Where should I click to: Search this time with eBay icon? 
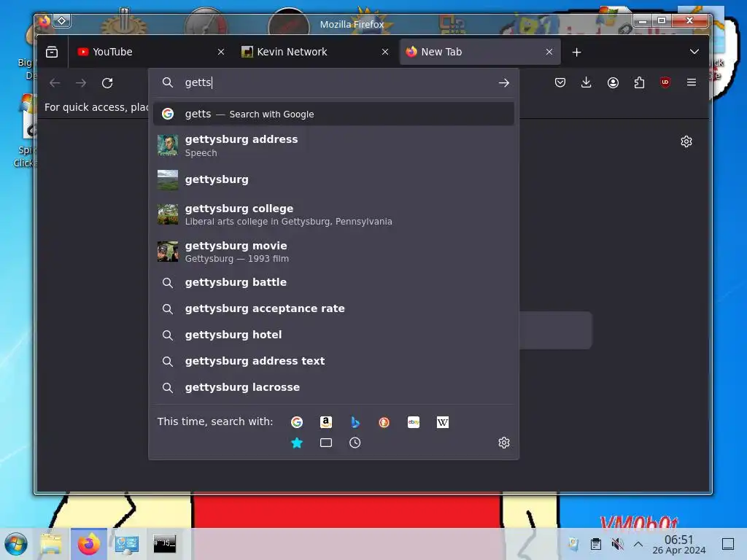(414, 422)
